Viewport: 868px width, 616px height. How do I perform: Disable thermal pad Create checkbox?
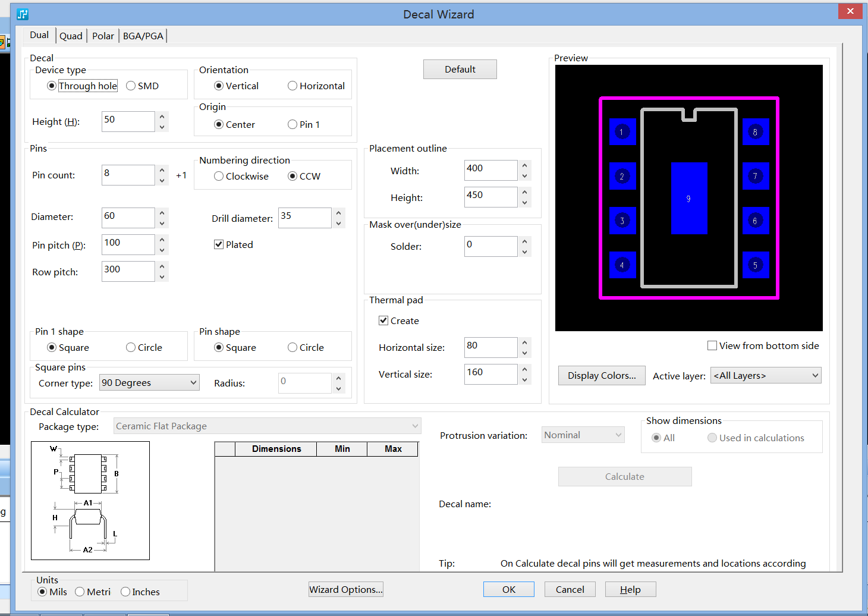click(383, 320)
